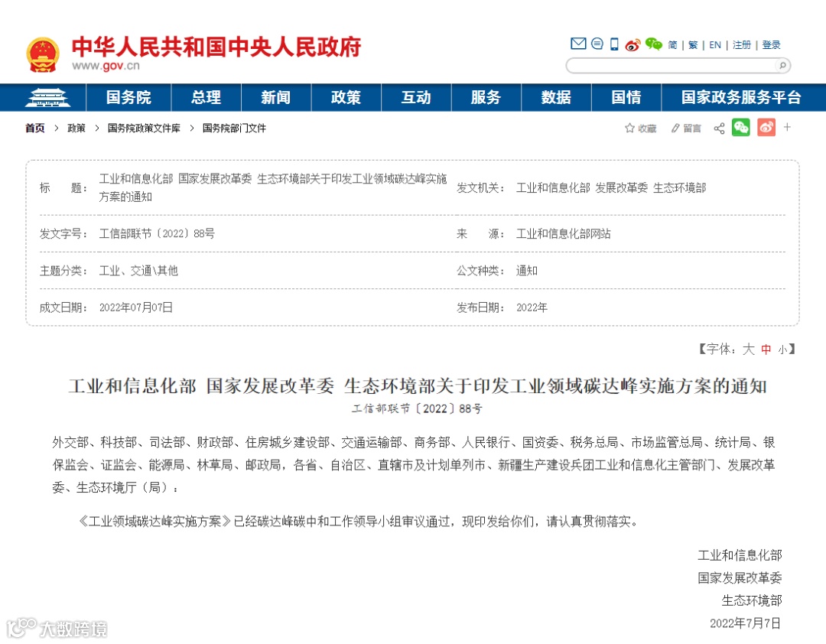
Task: Open the 互动 nav tab
Action: (416, 97)
